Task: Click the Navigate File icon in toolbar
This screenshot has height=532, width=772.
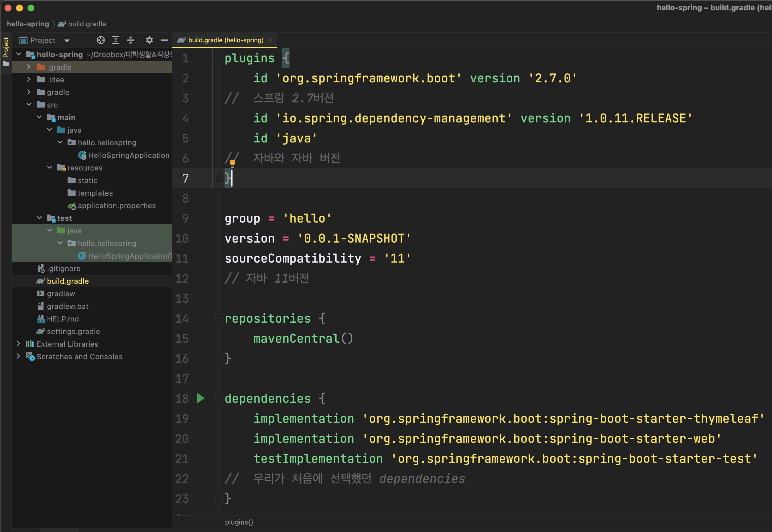Action: point(100,40)
